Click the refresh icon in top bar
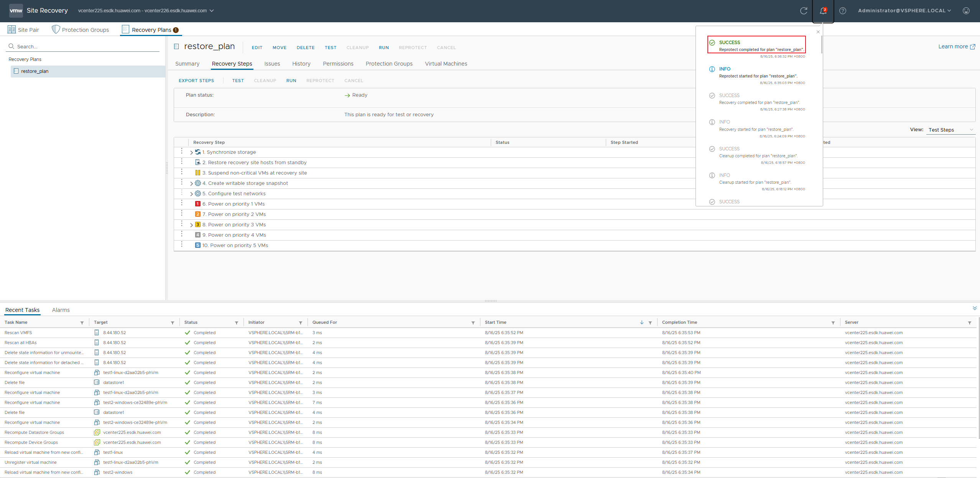980x478 pixels. pyautogui.click(x=804, y=11)
